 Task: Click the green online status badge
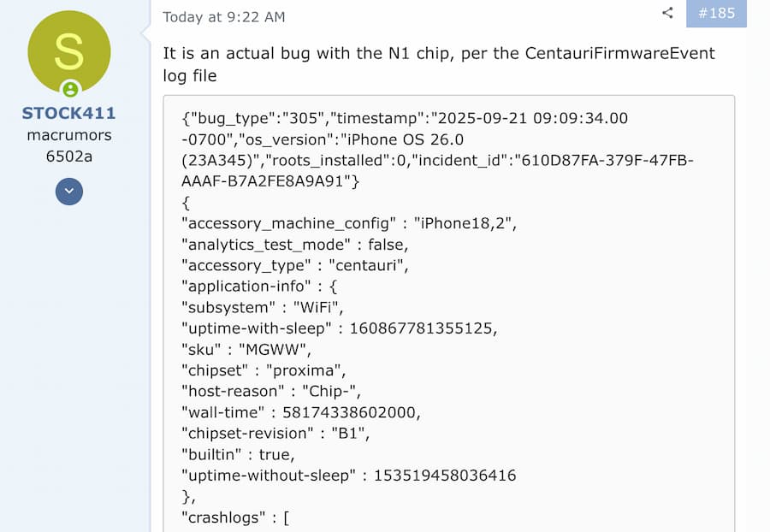tap(70, 89)
